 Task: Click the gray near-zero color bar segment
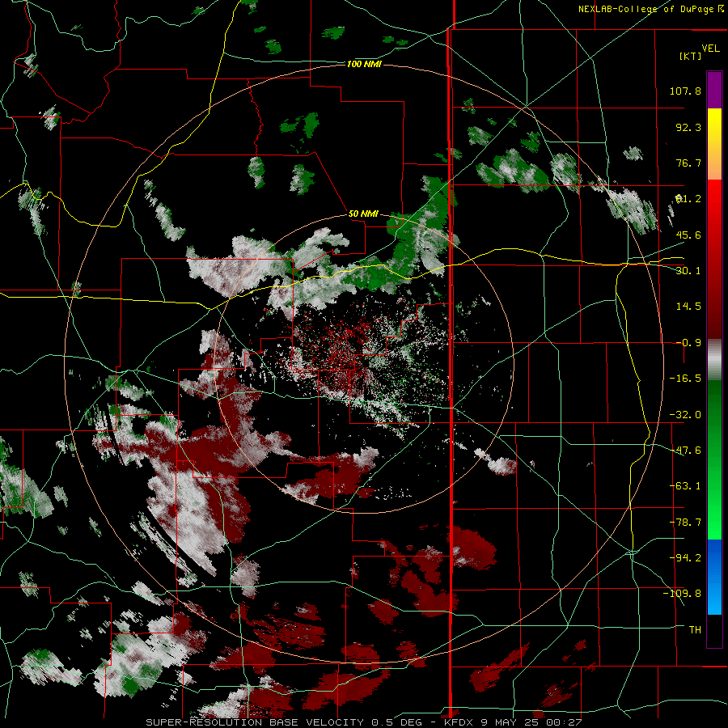point(714,360)
